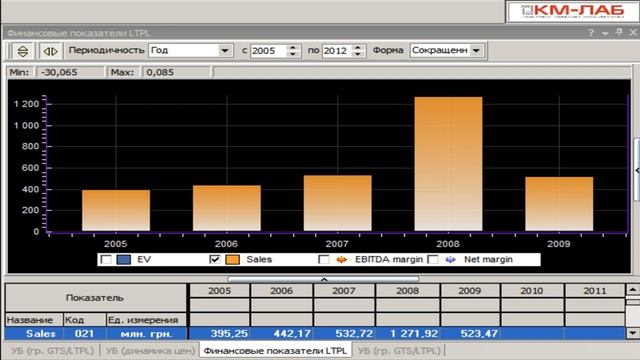Image resolution: width=640 pixels, height=360 pixels.
Task: Enable the Net margin checkbox
Action: tap(433, 259)
